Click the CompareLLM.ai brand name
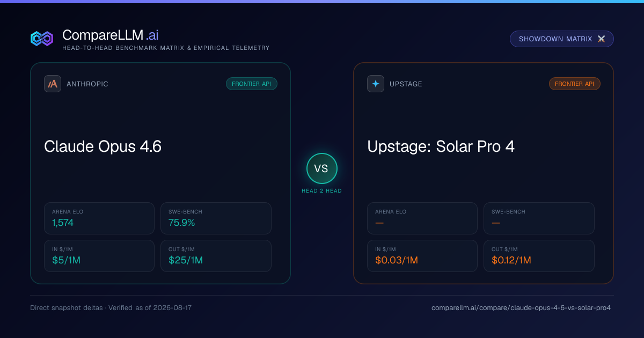Screen dimensions: 644x338 pos(110,35)
